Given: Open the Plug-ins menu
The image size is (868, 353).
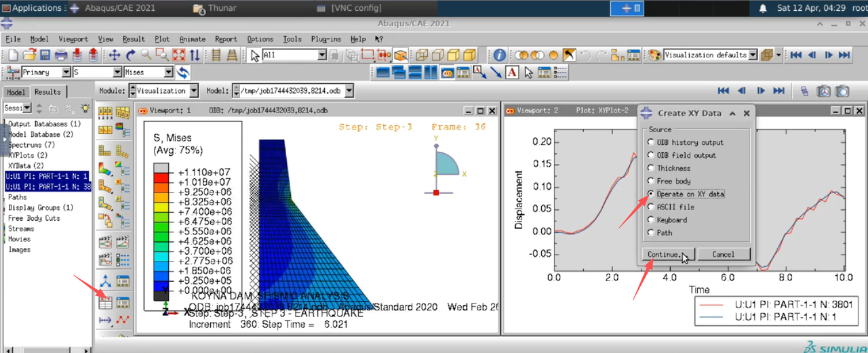Looking at the screenshot, I should [x=328, y=39].
